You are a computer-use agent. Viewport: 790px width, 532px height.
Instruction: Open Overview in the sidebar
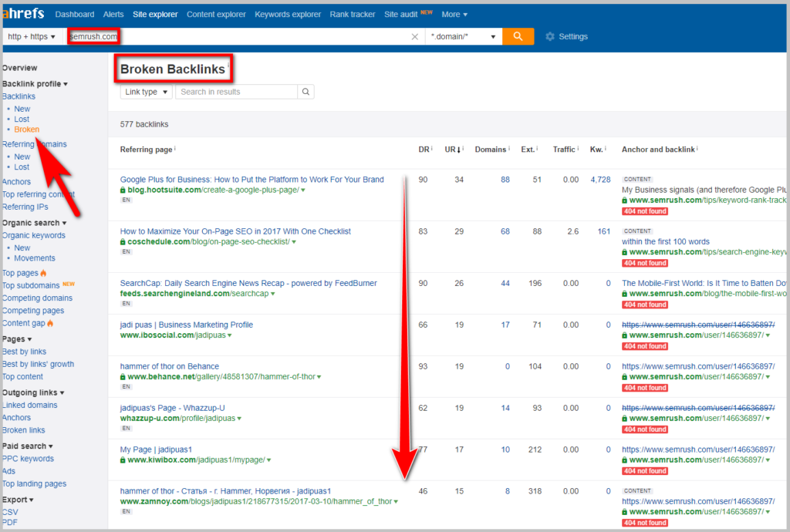tap(19, 68)
